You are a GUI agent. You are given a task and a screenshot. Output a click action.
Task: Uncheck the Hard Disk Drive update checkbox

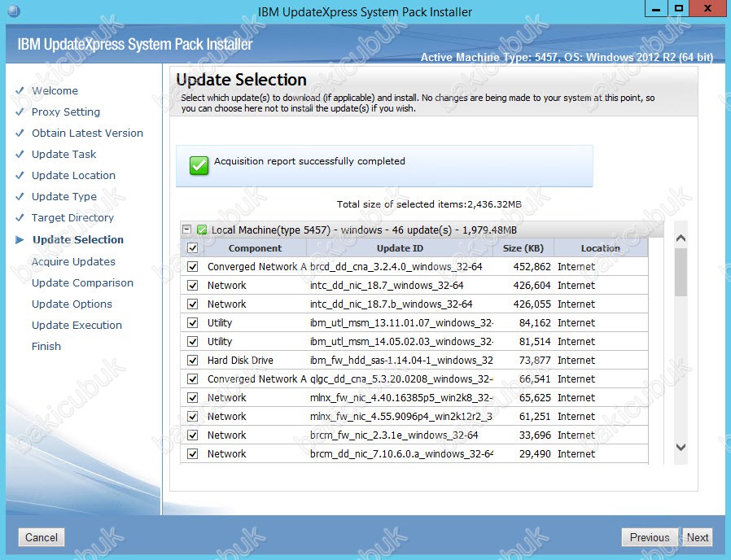click(x=193, y=360)
